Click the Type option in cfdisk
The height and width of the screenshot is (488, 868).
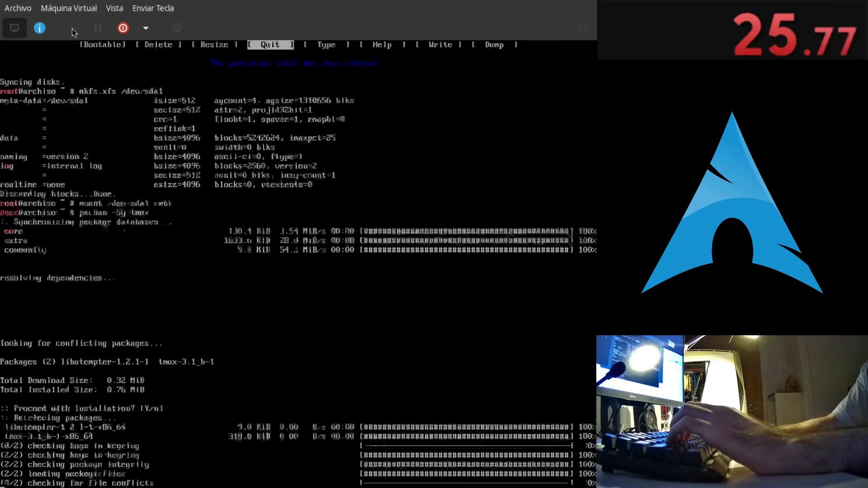326,44
